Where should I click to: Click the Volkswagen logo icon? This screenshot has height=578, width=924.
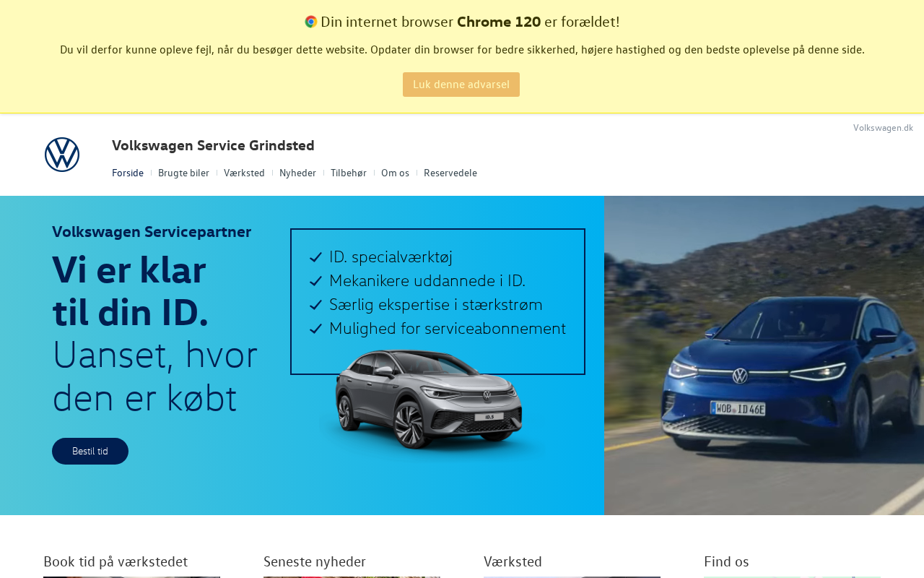[62, 155]
